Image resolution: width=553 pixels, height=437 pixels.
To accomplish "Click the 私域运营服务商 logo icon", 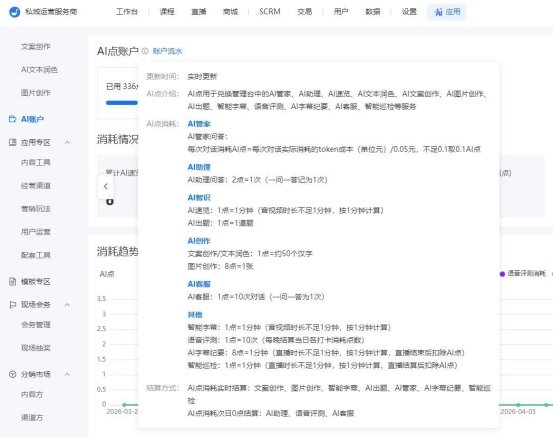I will tap(14, 12).
